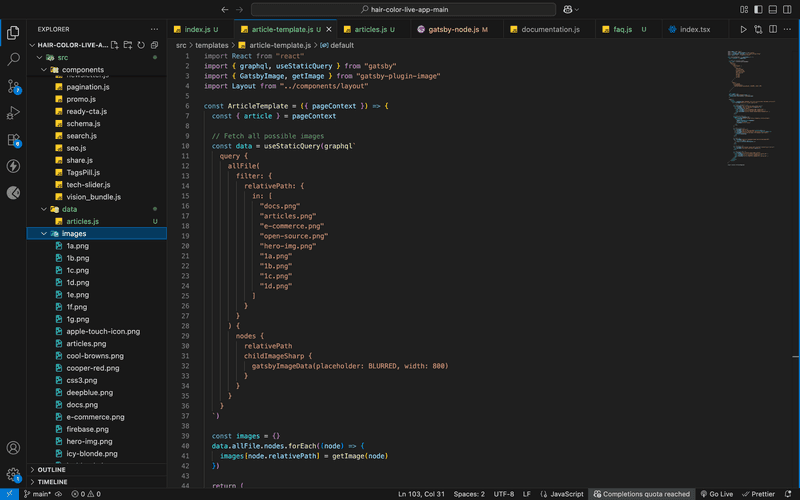Click Prettier in the status bar
The width and height of the screenshot is (800, 500).
(758, 494)
